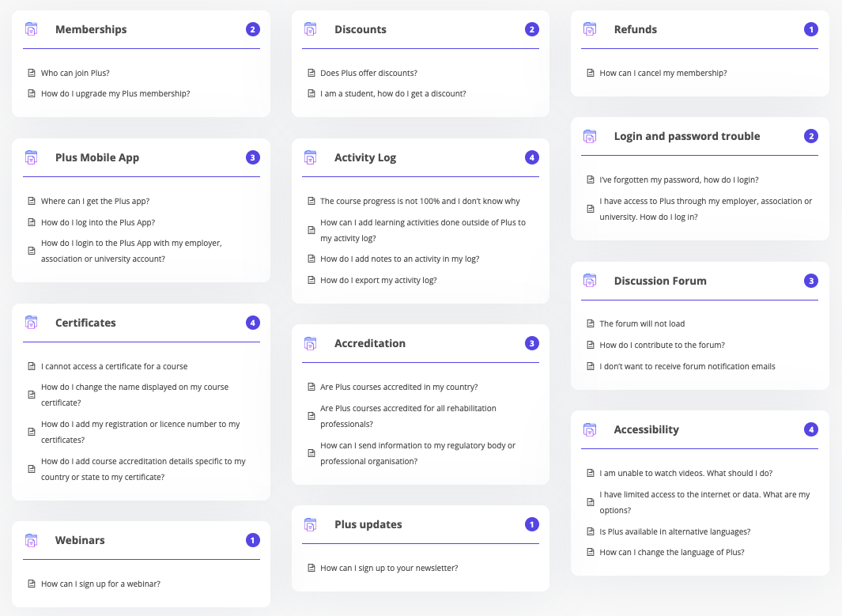Click the Webinars category folder icon

pyautogui.click(x=31, y=540)
